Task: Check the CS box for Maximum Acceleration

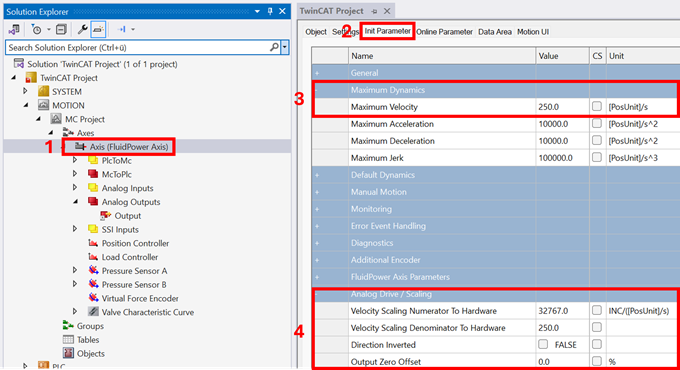Action: (597, 123)
